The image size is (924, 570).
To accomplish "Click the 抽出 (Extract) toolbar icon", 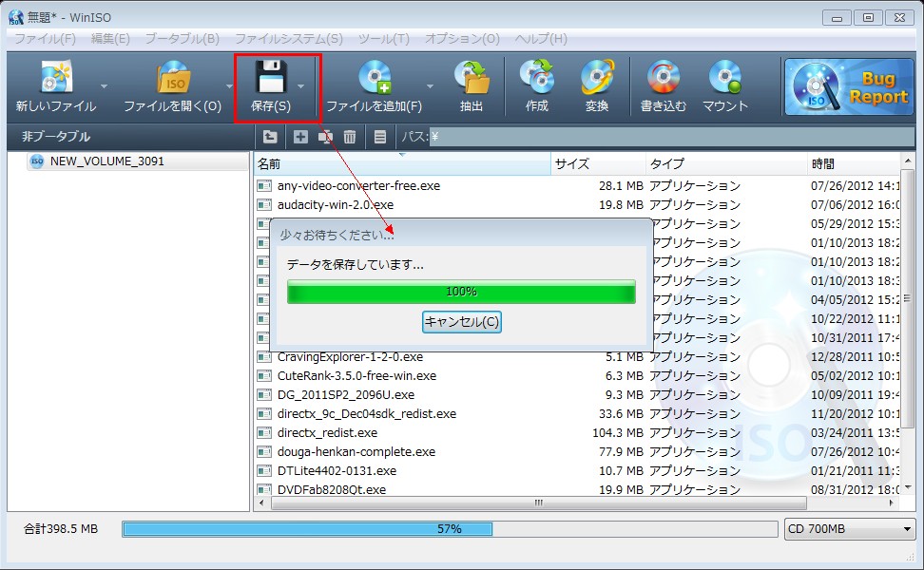I will (x=472, y=77).
